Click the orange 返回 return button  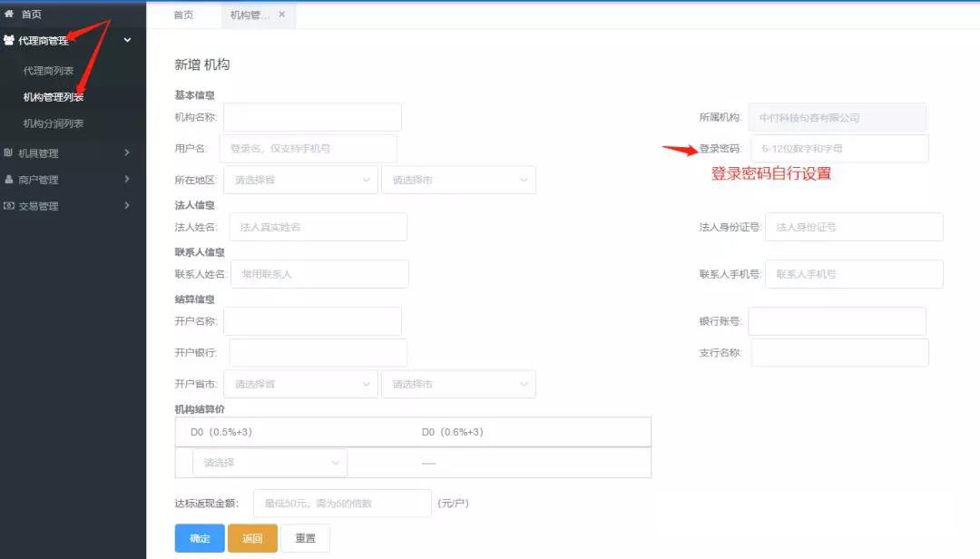point(251,537)
